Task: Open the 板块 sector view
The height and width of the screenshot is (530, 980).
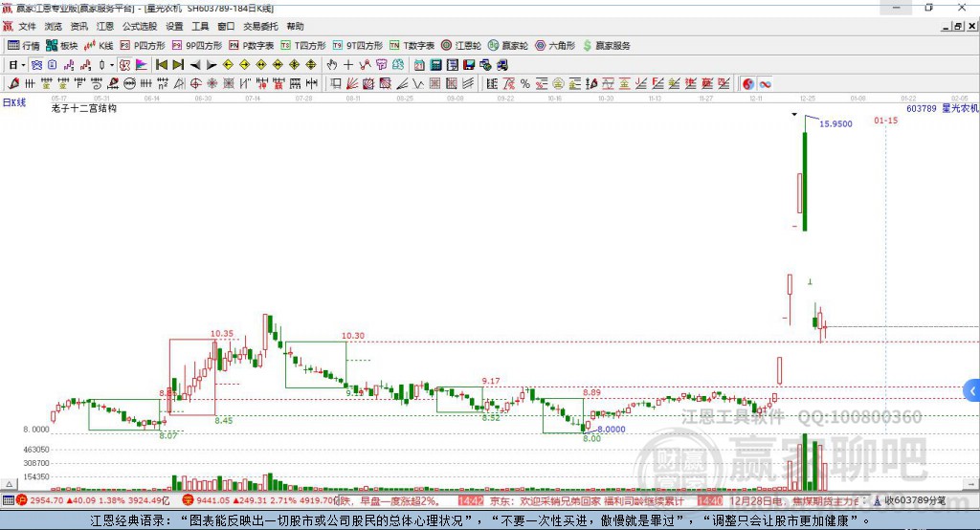Action: [x=62, y=46]
